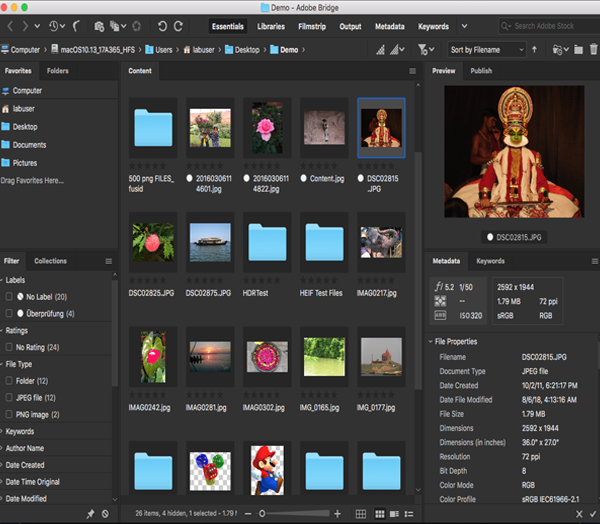Select Documents in the Favorites list
600x524 pixels.
coord(28,145)
